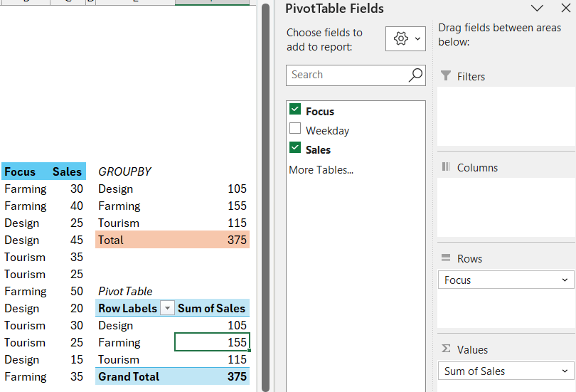Image resolution: width=576 pixels, height=392 pixels.
Task: Click the Rows area icon
Action: [x=446, y=258]
